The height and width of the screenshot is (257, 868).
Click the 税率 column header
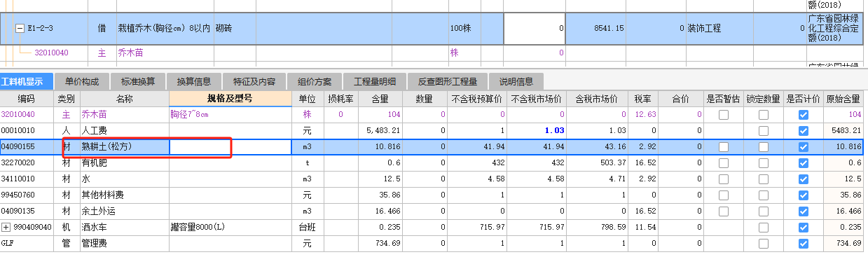coord(642,99)
